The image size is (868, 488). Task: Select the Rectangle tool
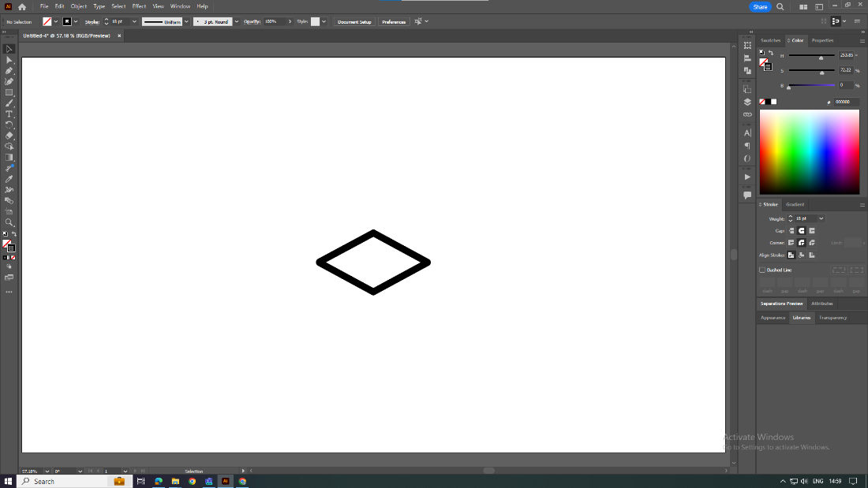pyautogui.click(x=9, y=90)
